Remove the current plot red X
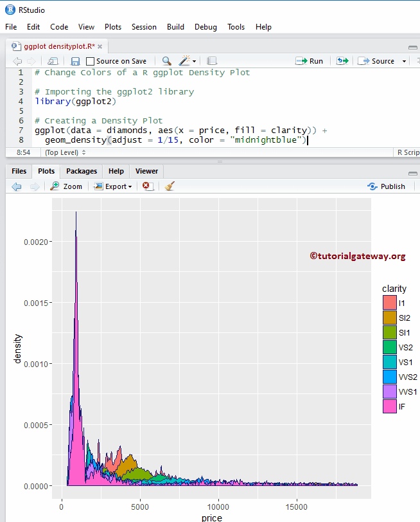The width and height of the screenshot is (420, 522). (147, 186)
